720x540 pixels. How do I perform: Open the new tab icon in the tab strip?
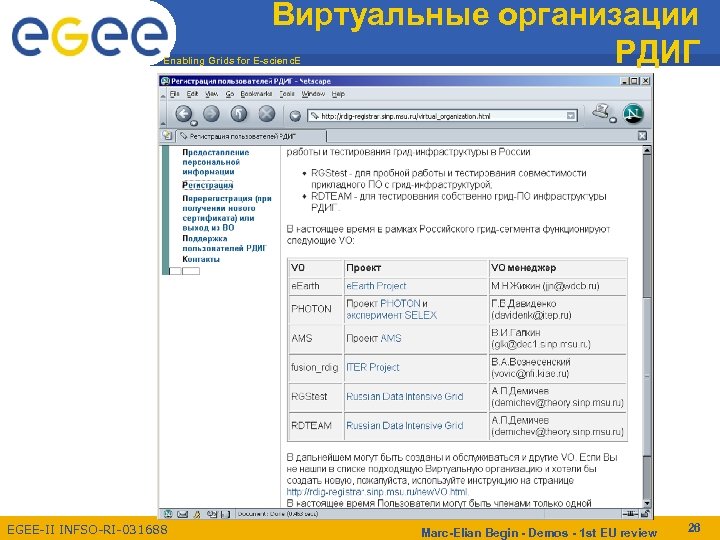(167, 135)
